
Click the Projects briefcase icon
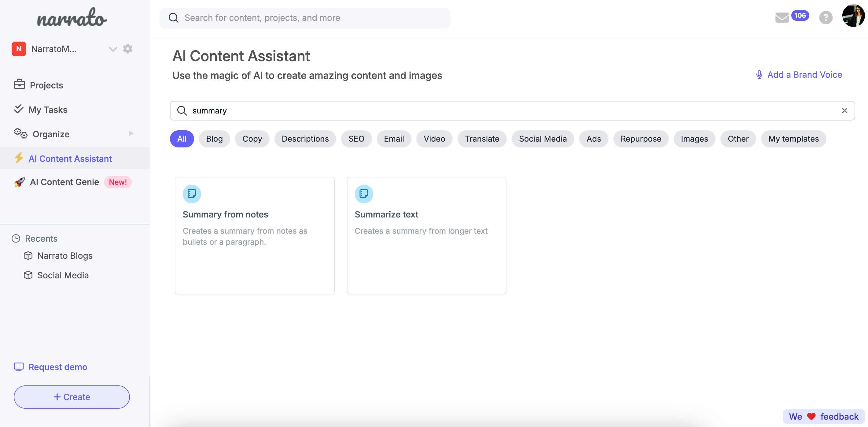20,84
